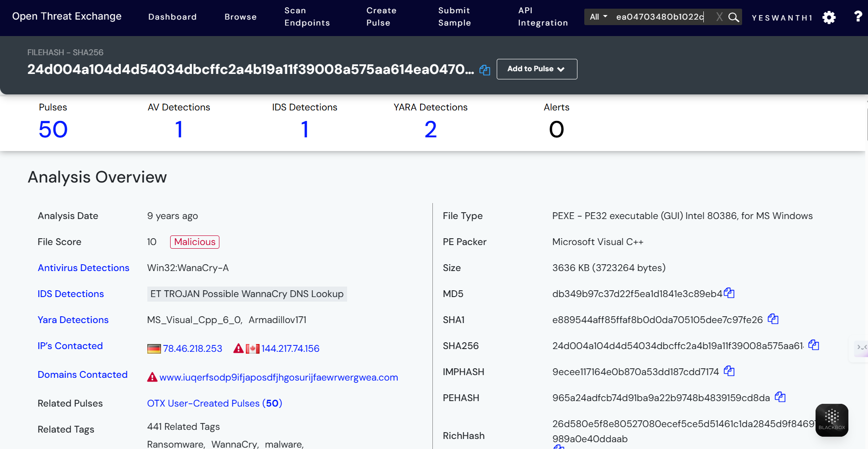Open Scan Endpoints

pos(307,17)
